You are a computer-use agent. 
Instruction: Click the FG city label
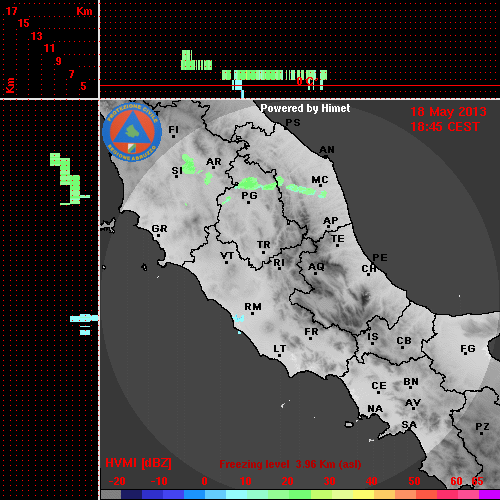pos(468,349)
